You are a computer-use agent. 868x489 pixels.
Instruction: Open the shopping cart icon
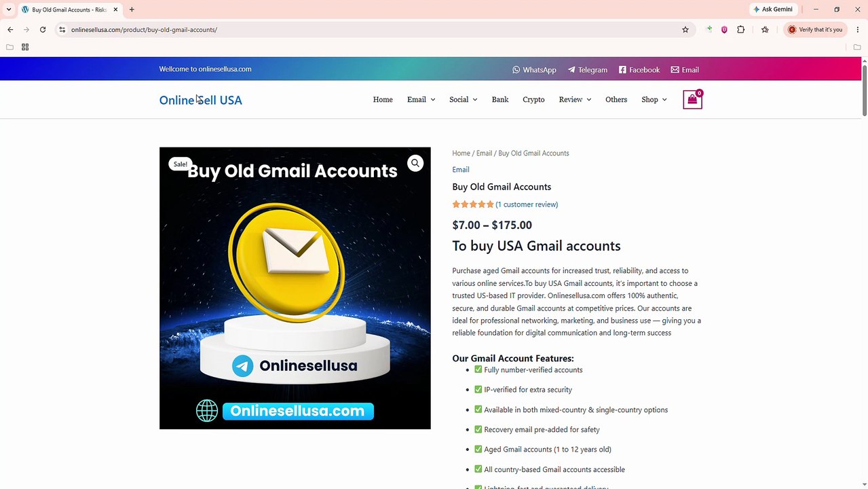pyautogui.click(x=692, y=100)
